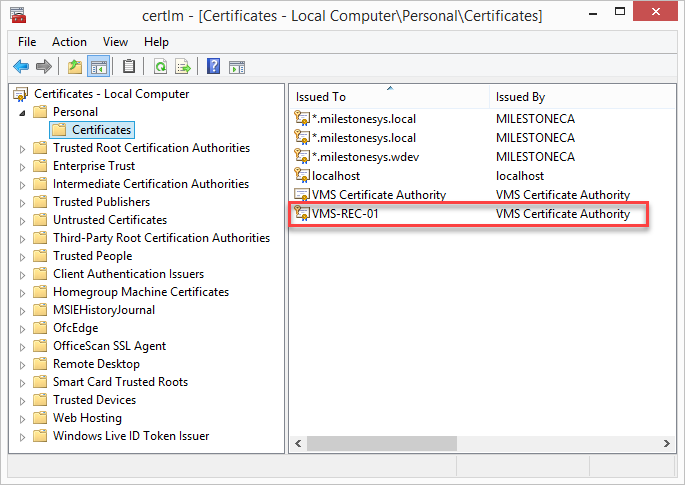Toggle the Show/Hide Action Pane button

pos(237,67)
